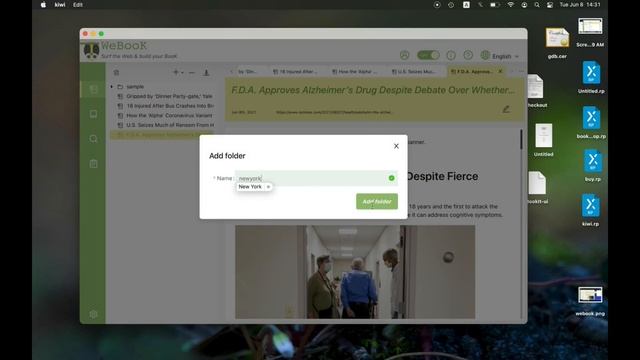Open the article source URL link

click(333, 112)
